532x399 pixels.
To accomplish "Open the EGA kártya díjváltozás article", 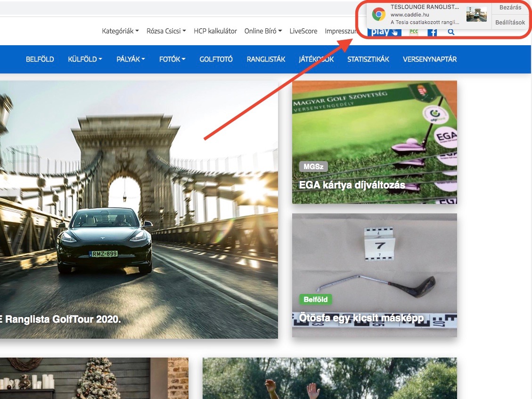I will pyautogui.click(x=352, y=185).
